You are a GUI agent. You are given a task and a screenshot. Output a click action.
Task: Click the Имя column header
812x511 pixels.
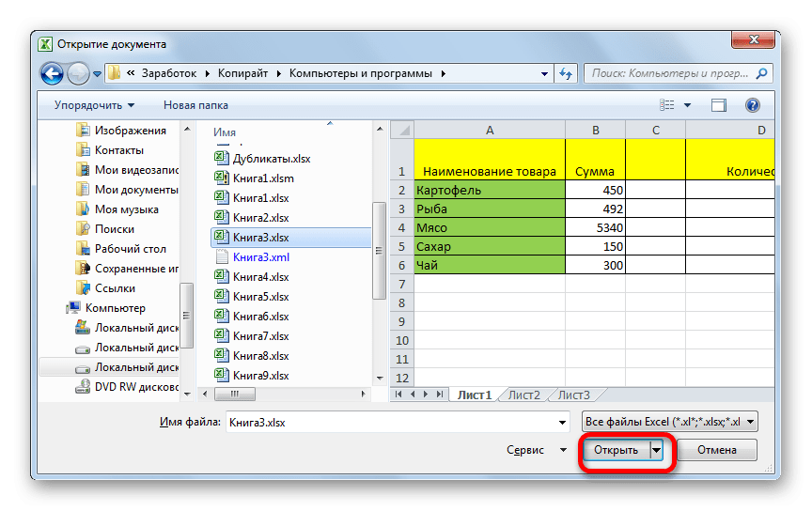[225, 132]
